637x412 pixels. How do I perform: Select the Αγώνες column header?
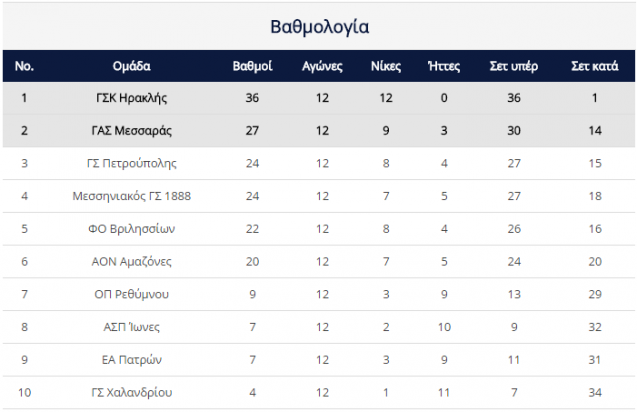[322, 66]
